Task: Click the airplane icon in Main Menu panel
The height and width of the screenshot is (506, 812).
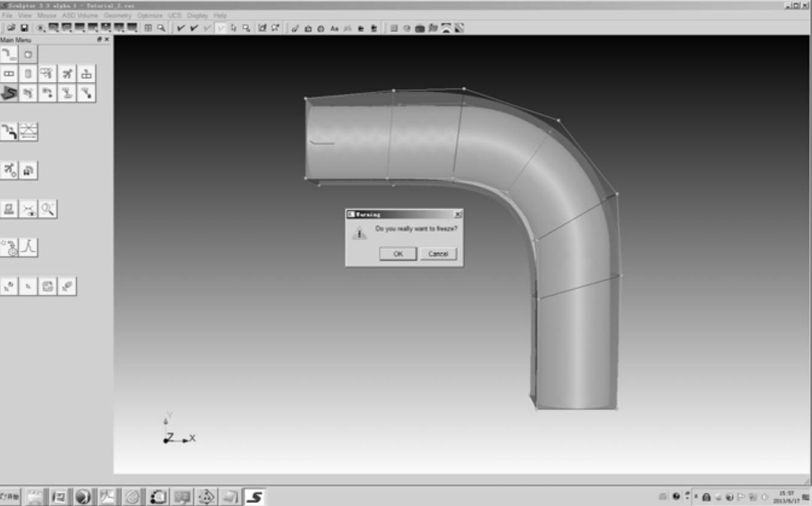Action: 67,74
